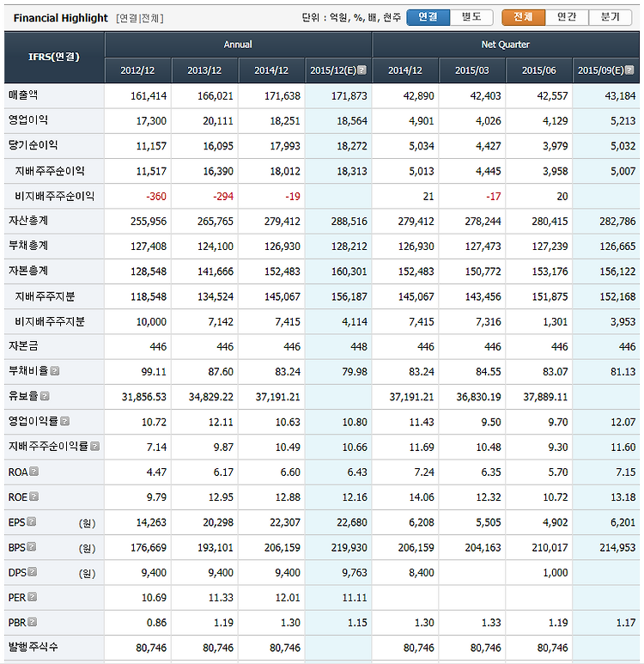The height and width of the screenshot is (664, 644).
Task: Click the 37,889.11 reserve ratio value
Action: point(545,397)
